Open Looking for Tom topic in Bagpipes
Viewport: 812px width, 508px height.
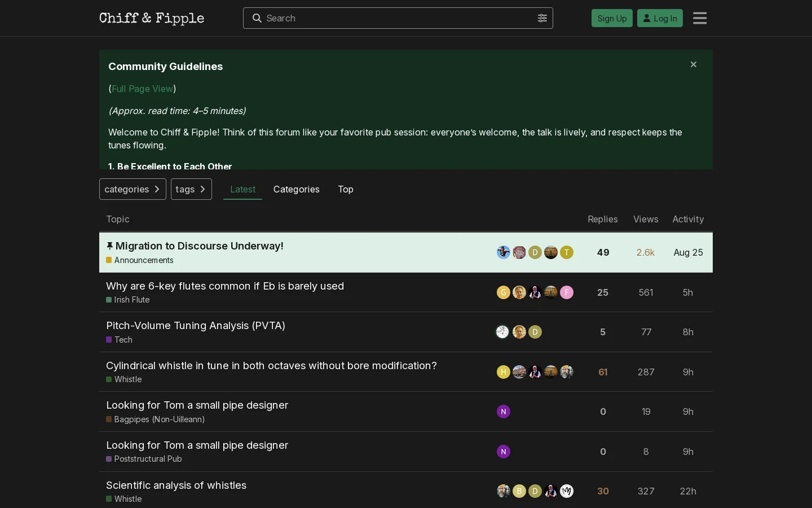pos(197,405)
